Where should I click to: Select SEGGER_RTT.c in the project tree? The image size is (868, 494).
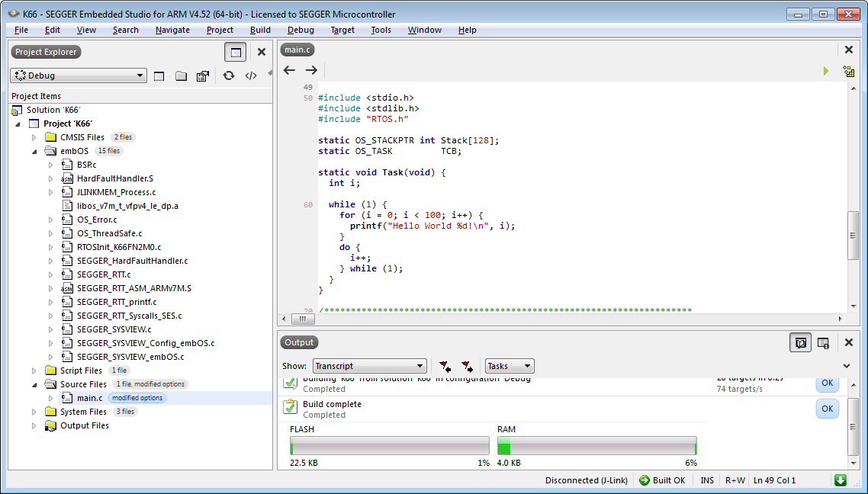[x=103, y=274]
